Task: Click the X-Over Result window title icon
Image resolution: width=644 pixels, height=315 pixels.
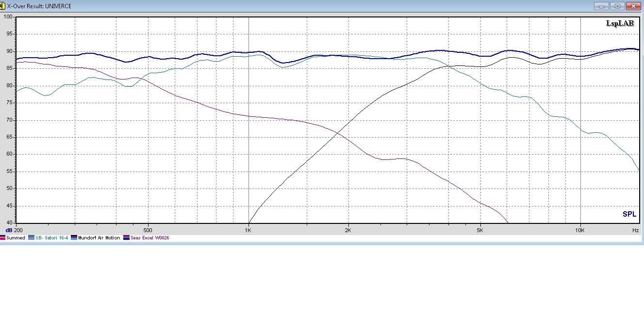Action: 2,6
